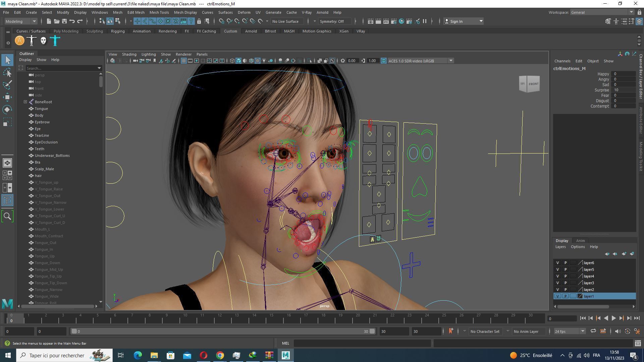Switch to single-pane layout icon
This screenshot has height=362, width=644.
7,163
